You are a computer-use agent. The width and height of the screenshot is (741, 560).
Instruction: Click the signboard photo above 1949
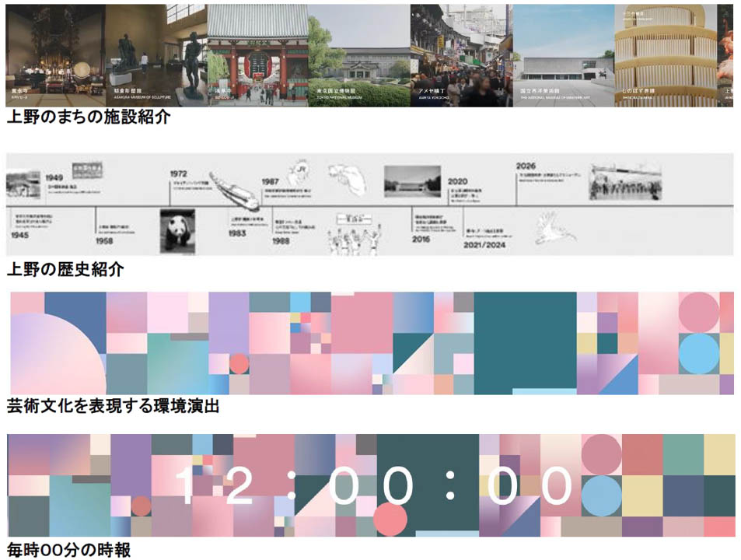pos(88,170)
